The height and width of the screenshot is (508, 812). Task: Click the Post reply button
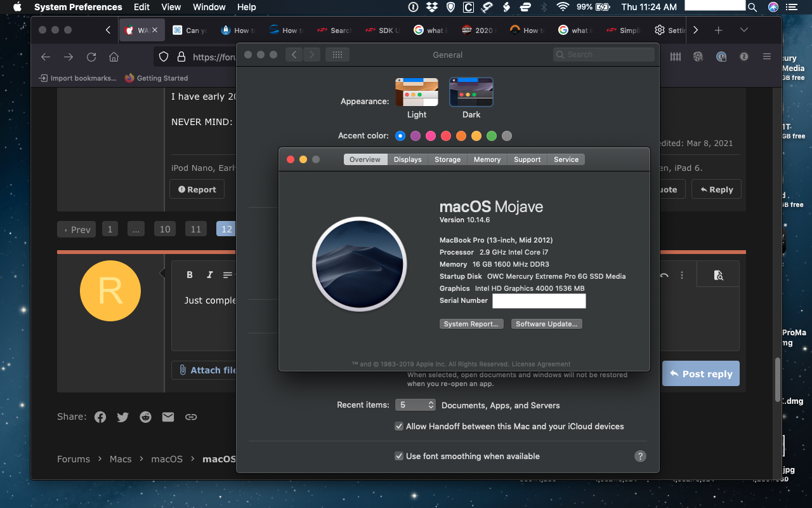[700, 374]
